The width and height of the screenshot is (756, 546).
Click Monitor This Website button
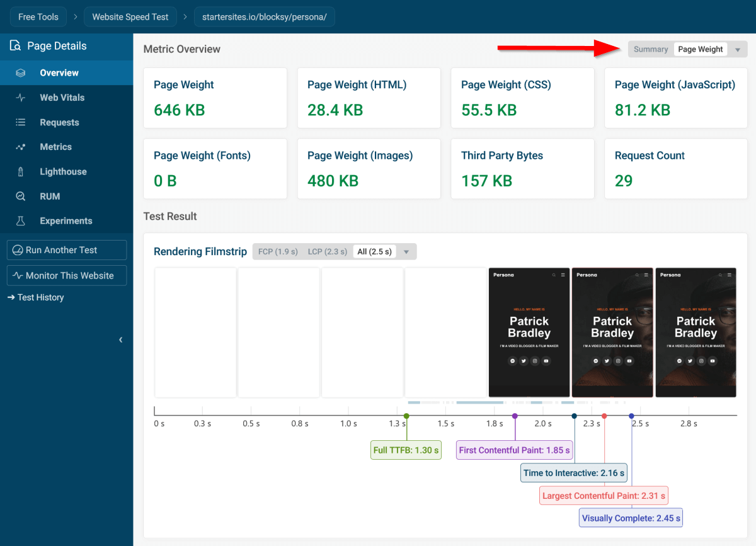click(x=67, y=275)
